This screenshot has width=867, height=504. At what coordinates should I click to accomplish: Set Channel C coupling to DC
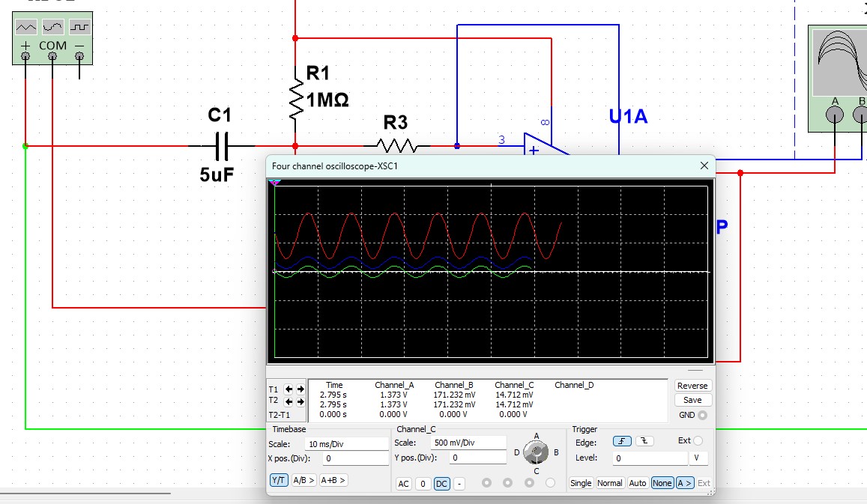point(442,484)
